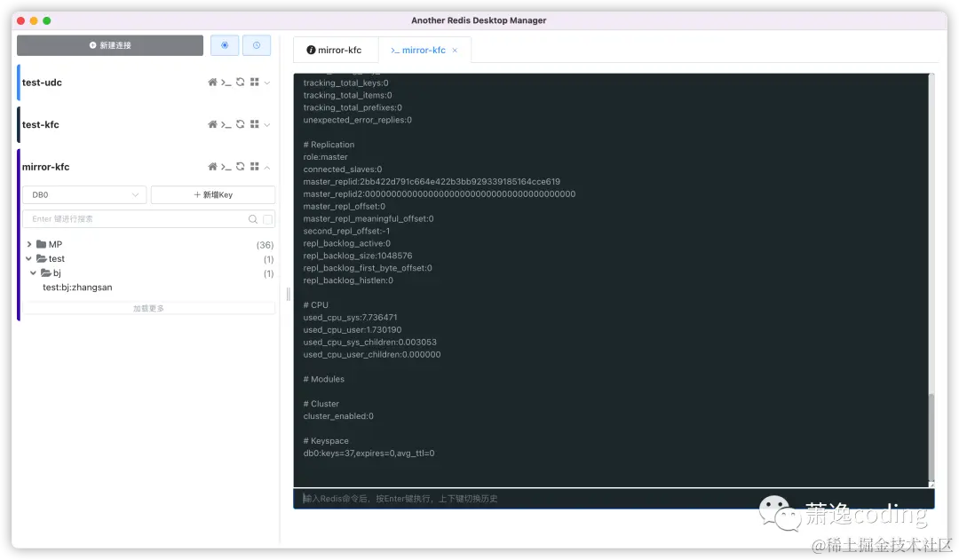
Task: Click the settings icon button beside 新建连接
Action: pyautogui.click(x=225, y=45)
